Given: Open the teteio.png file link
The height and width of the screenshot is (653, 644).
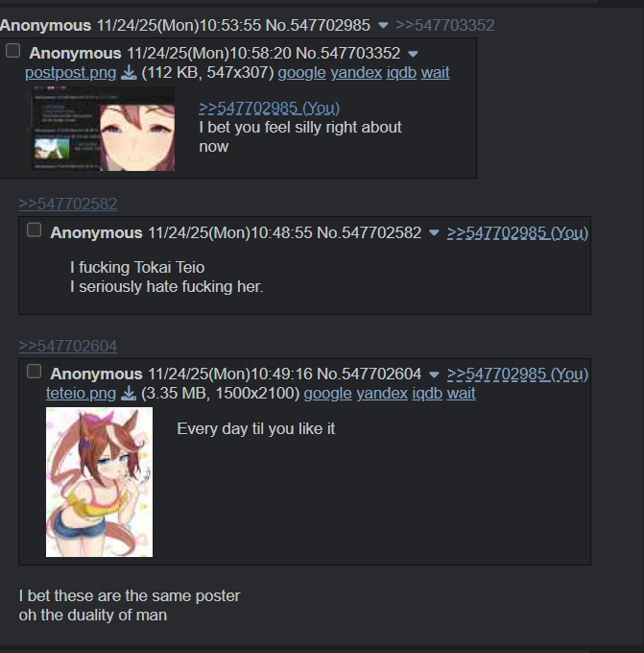Looking at the screenshot, I should click(x=81, y=393).
